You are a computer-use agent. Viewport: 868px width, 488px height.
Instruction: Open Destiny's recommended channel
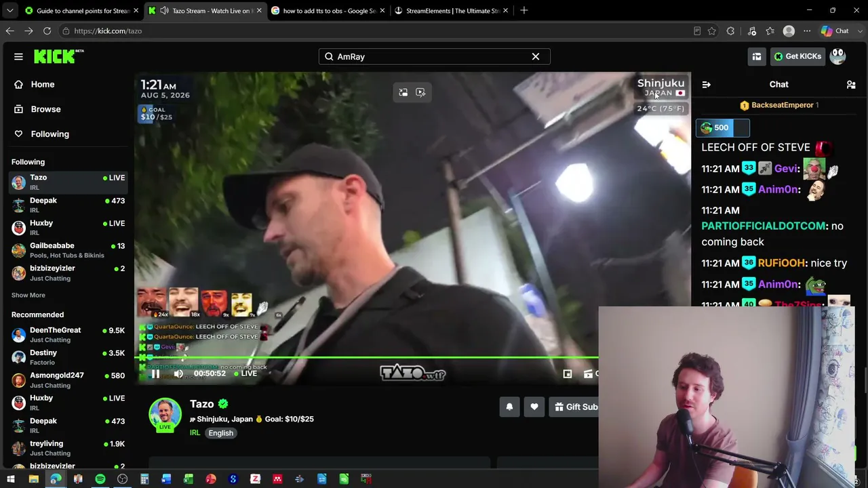pos(68,357)
